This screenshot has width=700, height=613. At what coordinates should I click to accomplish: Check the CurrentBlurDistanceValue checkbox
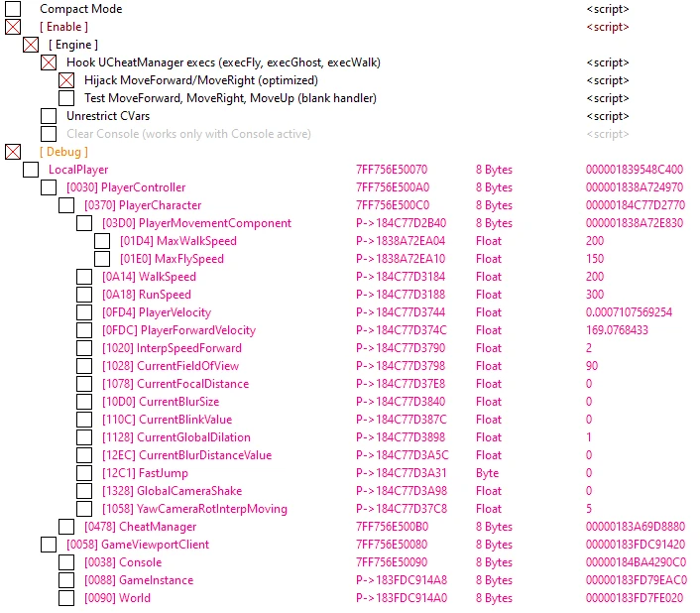click(x=84, y=455)
